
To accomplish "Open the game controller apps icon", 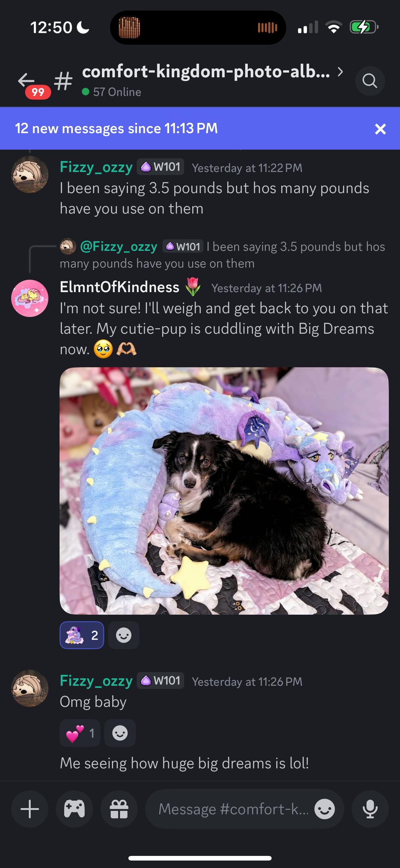I will point(74,809).
